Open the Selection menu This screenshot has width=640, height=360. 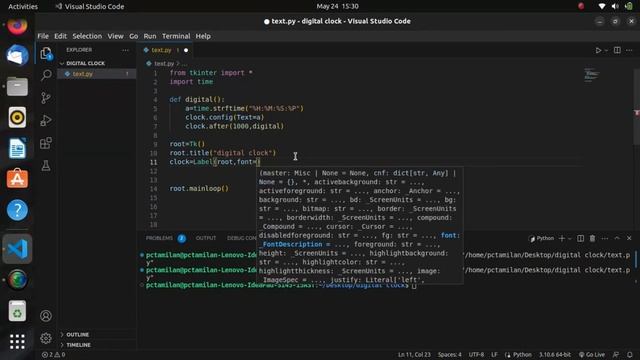coord(87,36)
